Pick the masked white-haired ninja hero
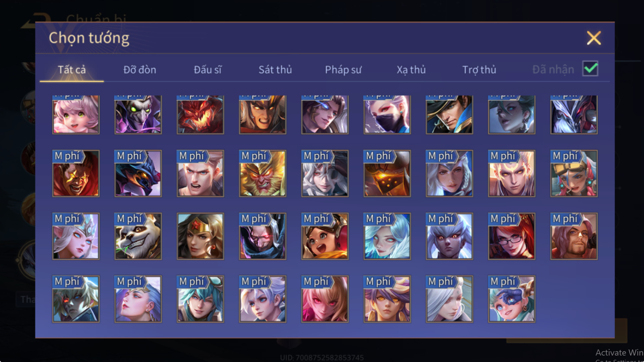The width and height of the screenshot is (644, 362). tap(387, 115)
